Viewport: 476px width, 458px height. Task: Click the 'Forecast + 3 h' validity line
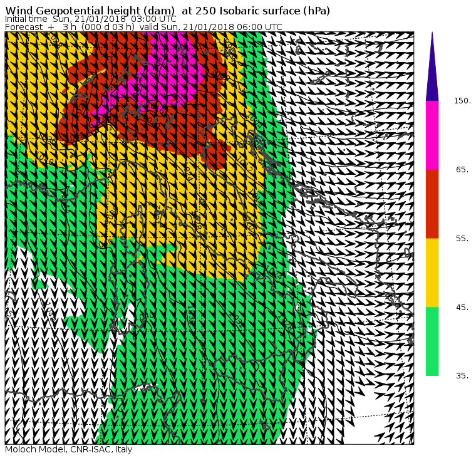tap(143, 27)
